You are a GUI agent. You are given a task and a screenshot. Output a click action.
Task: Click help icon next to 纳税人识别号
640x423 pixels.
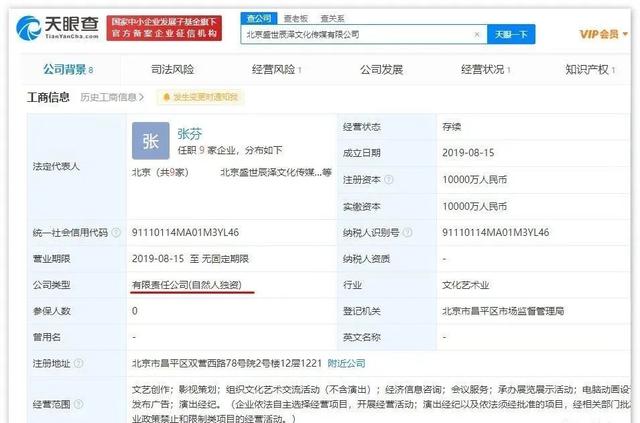(407, 233)
